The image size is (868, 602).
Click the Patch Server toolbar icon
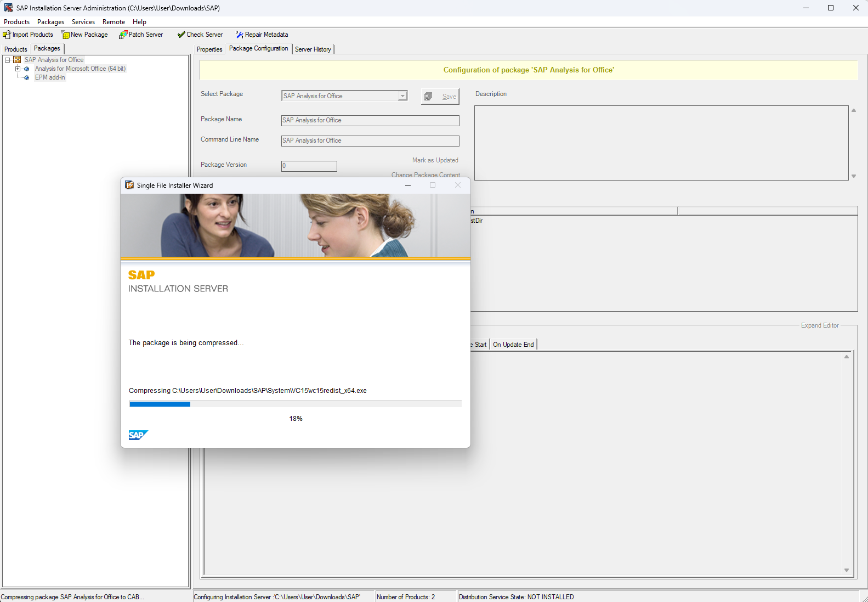[123, 35]
